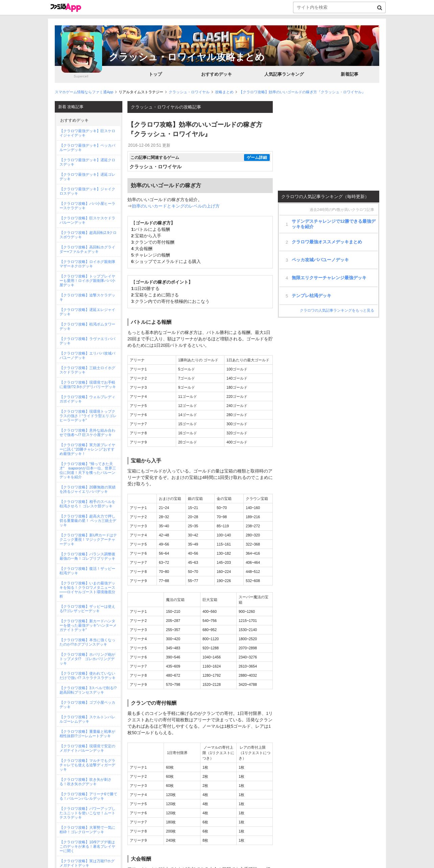Open ranking 1 サドンデスチャレンジ article
Screen dimensions: 434x868
[x=334, y=224]
